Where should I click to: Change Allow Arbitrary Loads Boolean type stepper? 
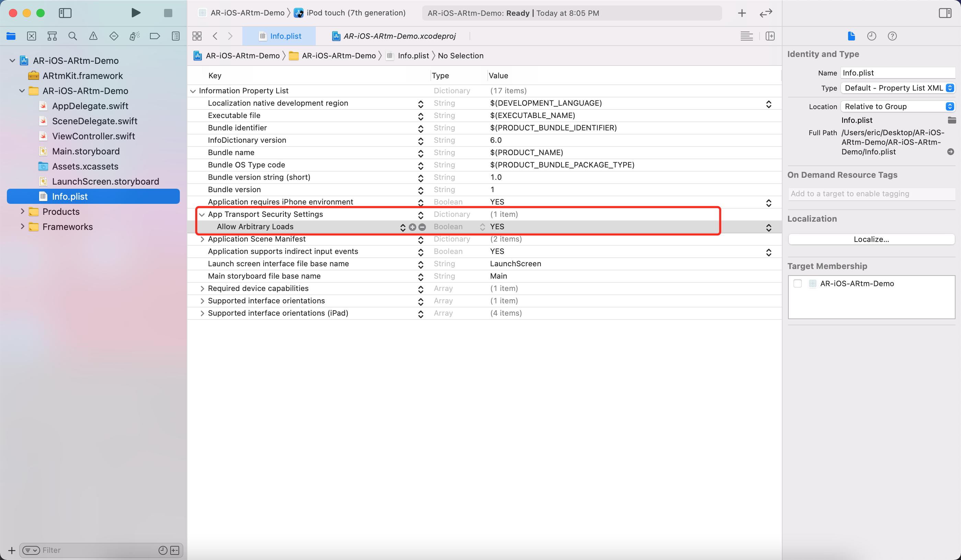(x=482, y=227)
